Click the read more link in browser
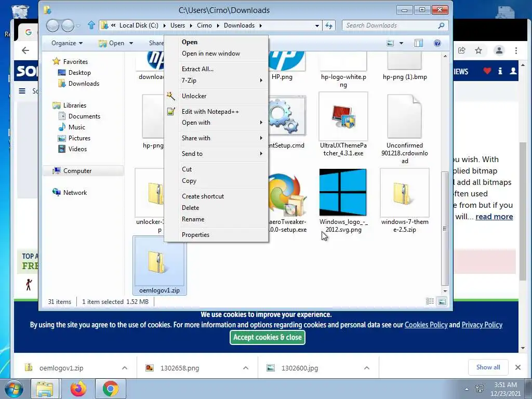This screenshot has width=532, height=399. (x=494, y=217)
